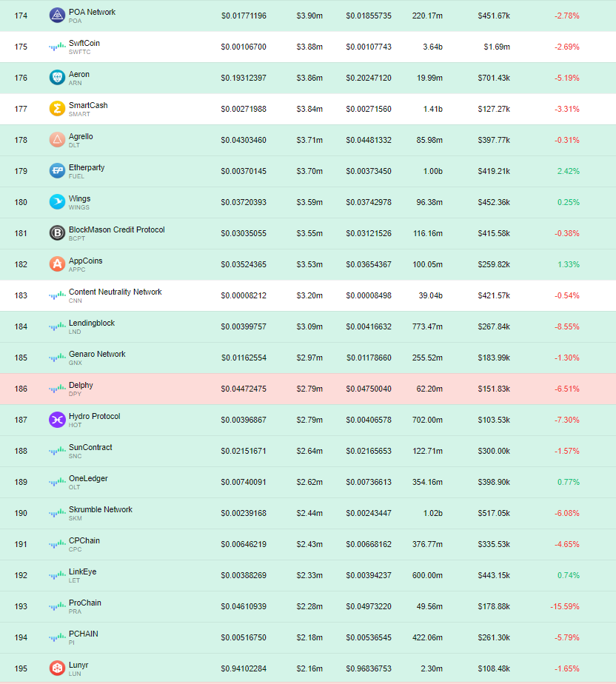Open the SunContract coin page
Viewport: 616px width, 684px height.
point(90,447)
